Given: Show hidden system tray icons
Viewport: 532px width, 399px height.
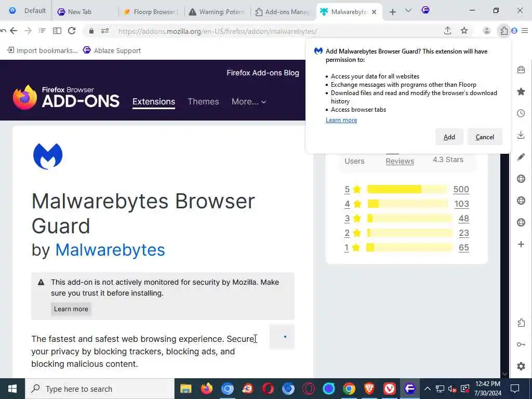Looking at the screenshot, I should [x=428, y=389].
